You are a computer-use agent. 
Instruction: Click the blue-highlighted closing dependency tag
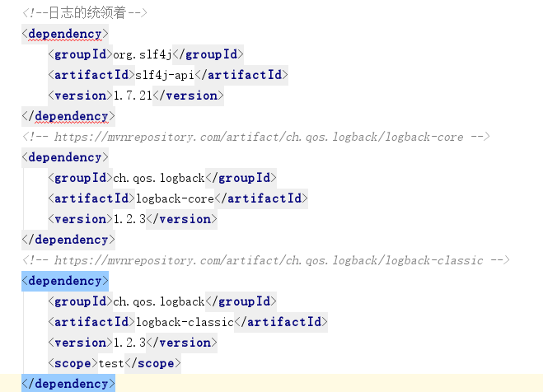coord(68,384)
